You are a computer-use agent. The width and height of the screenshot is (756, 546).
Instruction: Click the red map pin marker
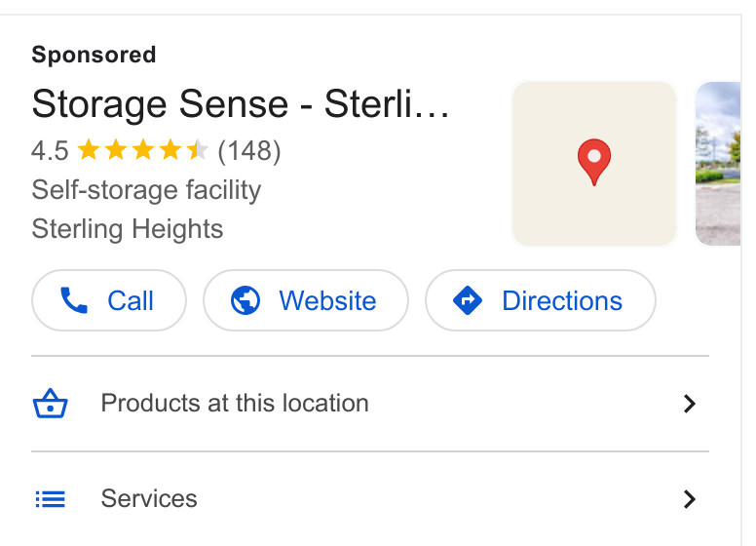coord(594,162)
